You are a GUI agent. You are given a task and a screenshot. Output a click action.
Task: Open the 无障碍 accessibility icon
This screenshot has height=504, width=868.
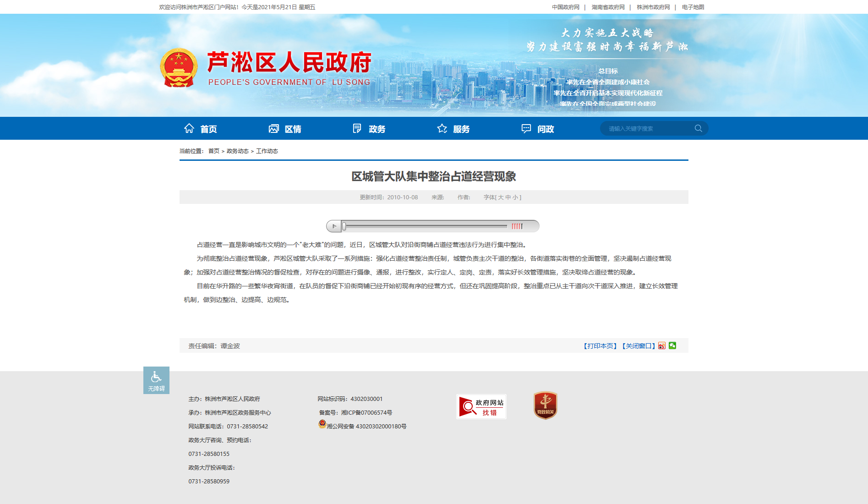[x=156, y=380]
